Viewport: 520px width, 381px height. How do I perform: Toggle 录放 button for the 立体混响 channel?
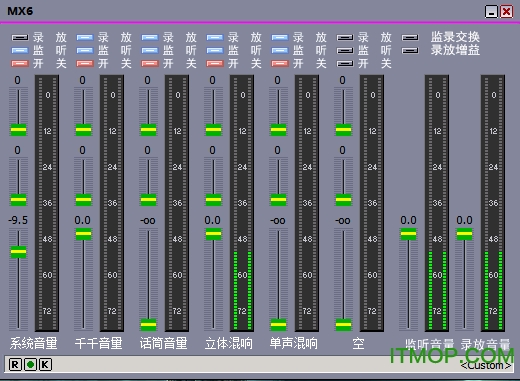click(x=215, y=37)
